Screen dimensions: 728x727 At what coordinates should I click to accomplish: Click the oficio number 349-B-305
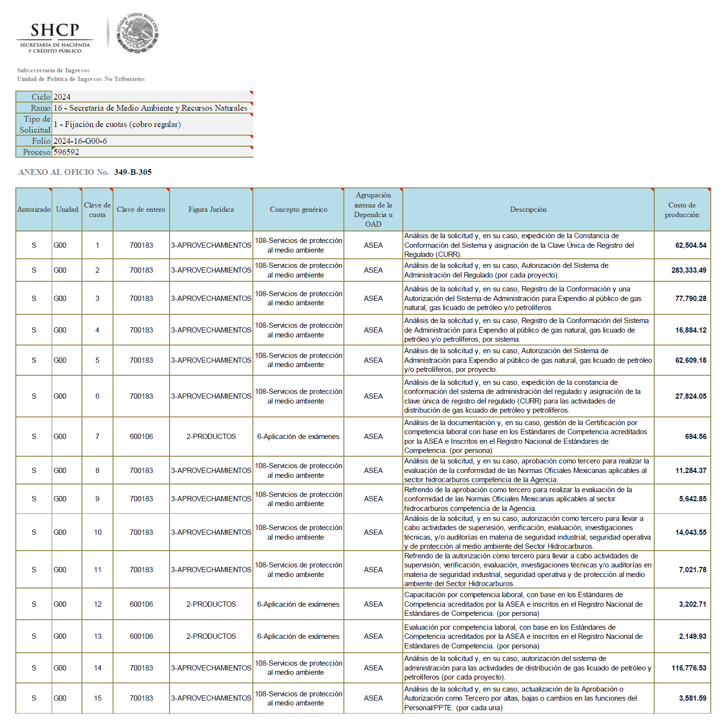point(133,172)
